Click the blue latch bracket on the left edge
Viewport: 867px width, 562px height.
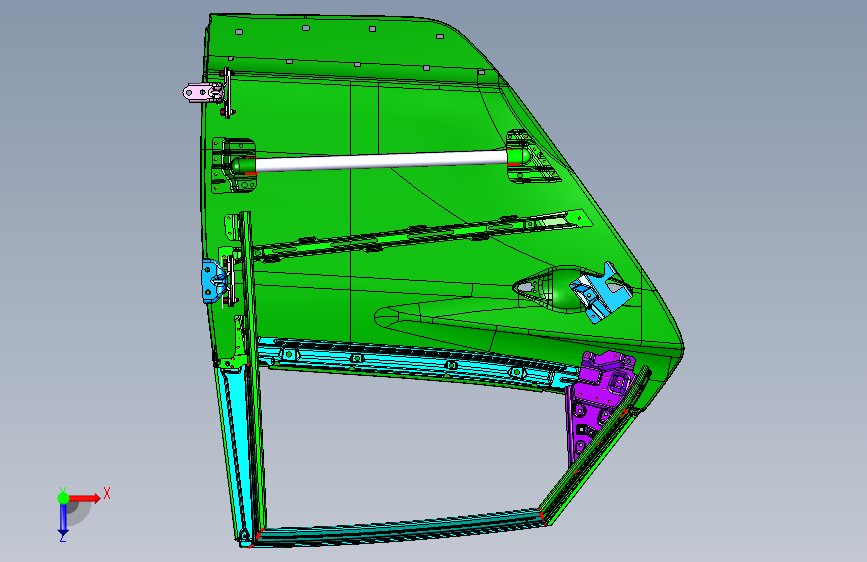coord(212,282)
